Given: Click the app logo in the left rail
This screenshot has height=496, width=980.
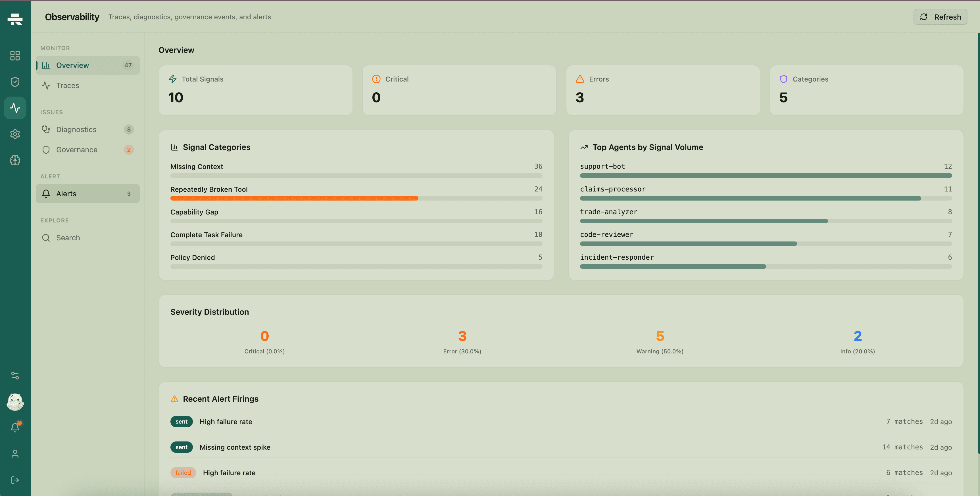Looking at the screenshot, I should 15,19.
